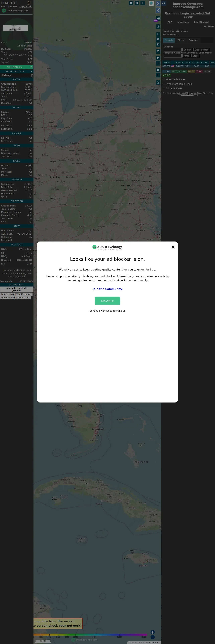This screenshot has height=644, width=215.
Task: Toggle the F map button
Action: coord(158,75)
